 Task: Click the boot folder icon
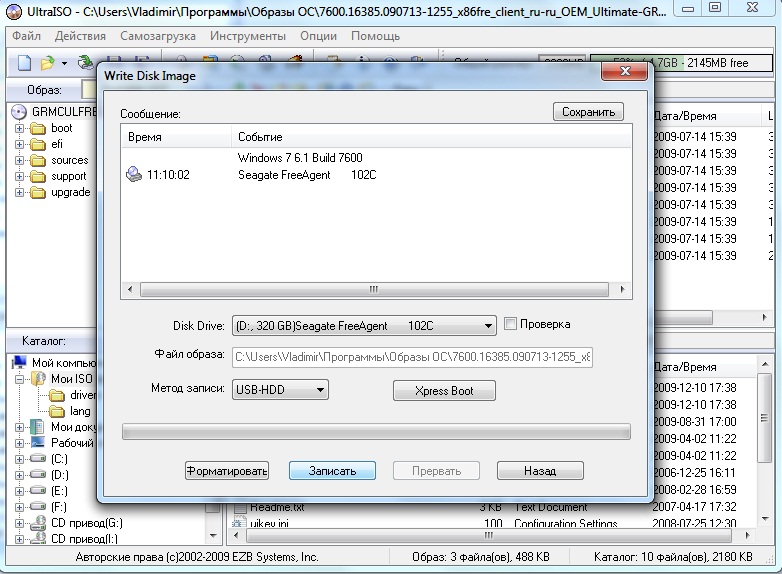pos(38,129)
